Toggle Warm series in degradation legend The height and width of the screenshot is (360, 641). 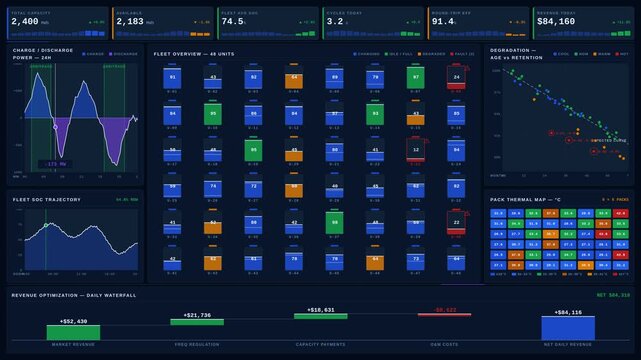click(x=602, y=54)
